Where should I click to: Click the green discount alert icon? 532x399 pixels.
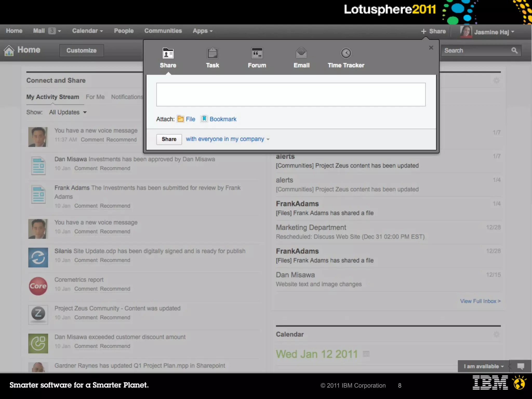38,343
